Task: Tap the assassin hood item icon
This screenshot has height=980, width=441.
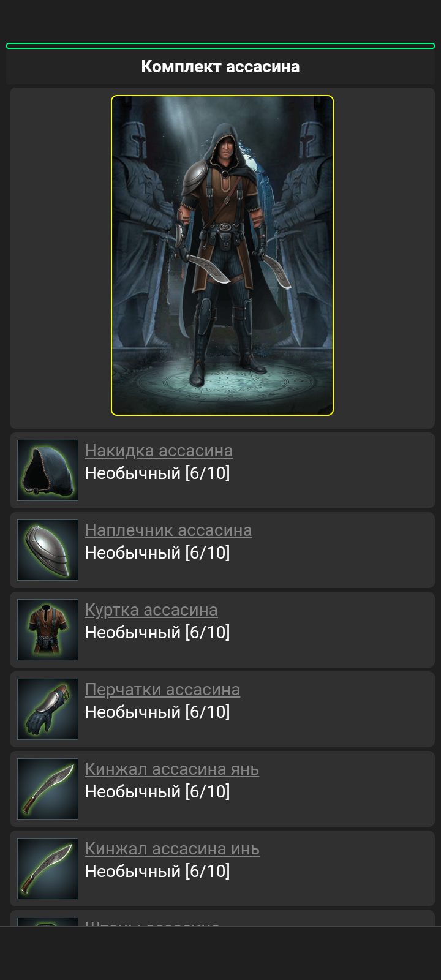Action: 48,470
